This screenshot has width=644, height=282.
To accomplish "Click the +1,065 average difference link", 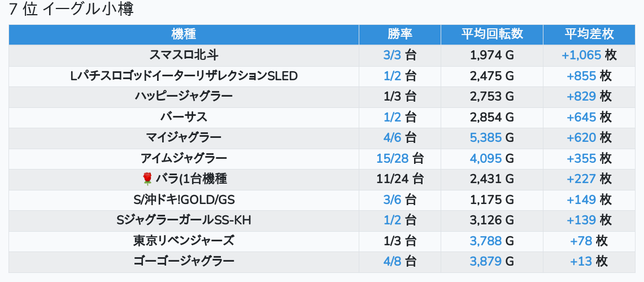I will tap(581, 55).
